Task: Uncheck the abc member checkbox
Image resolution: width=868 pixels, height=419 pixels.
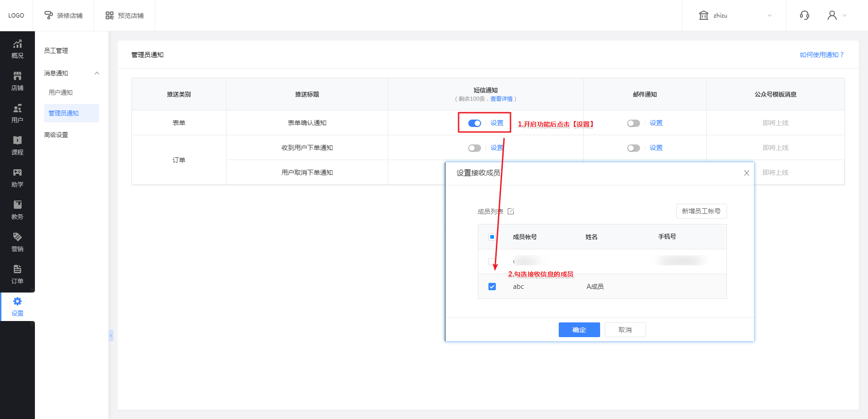Action: pos(492,287)
